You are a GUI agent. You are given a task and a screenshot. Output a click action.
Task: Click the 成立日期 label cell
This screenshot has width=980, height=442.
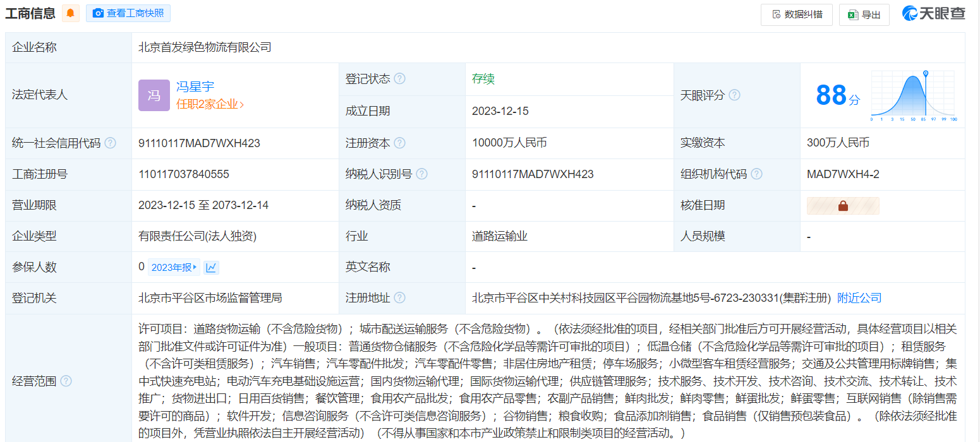pyautogui.click(x=402, y=111)
